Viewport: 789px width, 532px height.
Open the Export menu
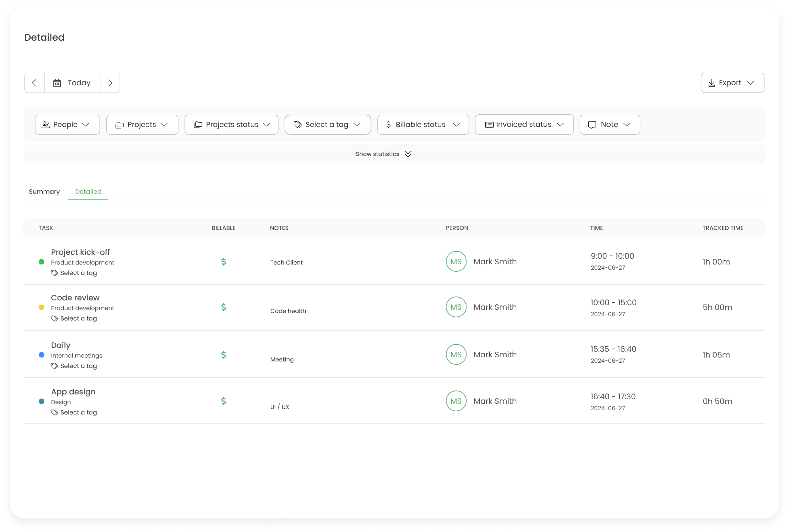(732, 83)
